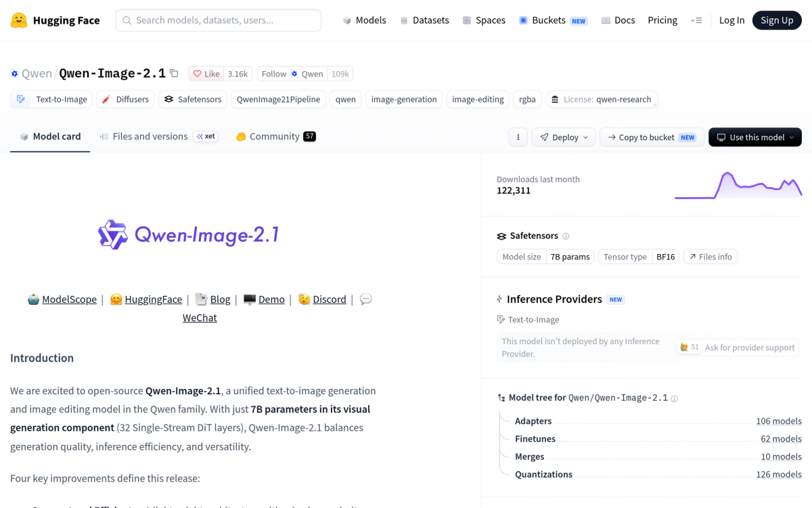The height and width of the screenshot is (508, 812).
Task: Click the Qwen organization avatar icon
Action: (x=14, y=74)
